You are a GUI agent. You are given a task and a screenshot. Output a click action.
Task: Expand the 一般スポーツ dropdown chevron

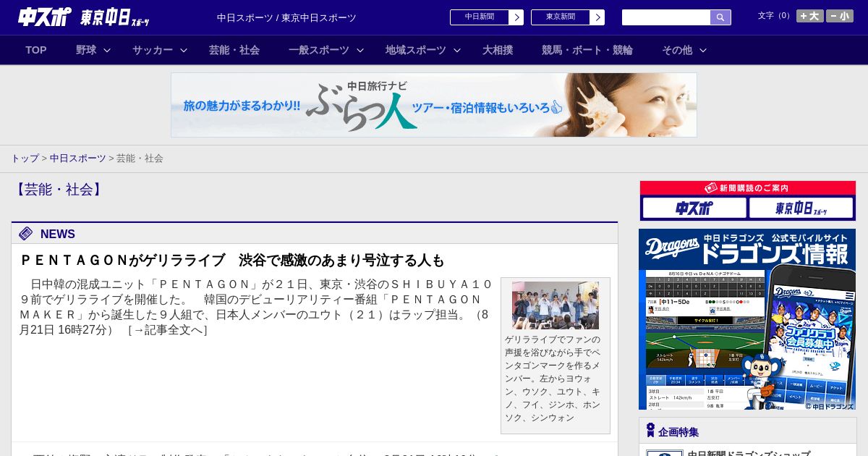pos(360,51)
